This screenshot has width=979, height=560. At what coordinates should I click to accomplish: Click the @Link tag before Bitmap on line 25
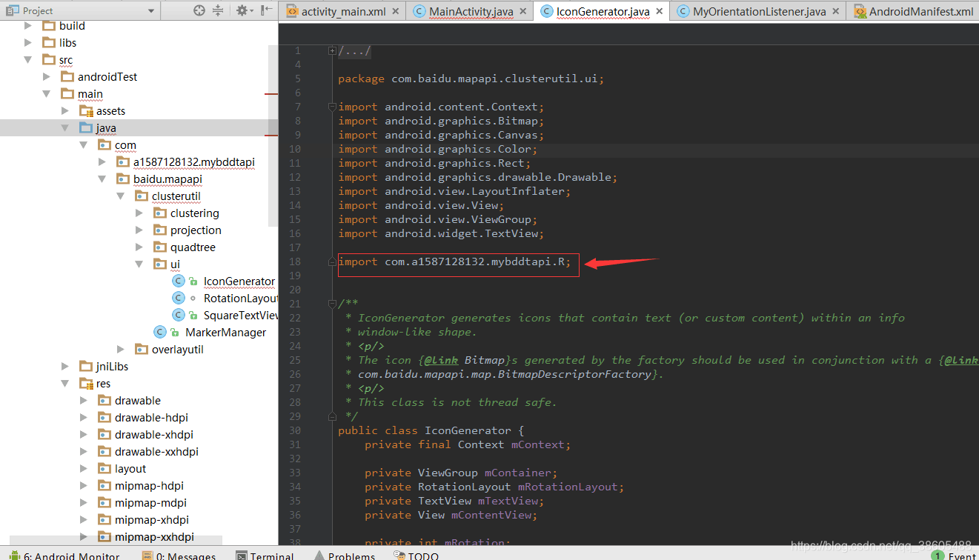[441, 360]
